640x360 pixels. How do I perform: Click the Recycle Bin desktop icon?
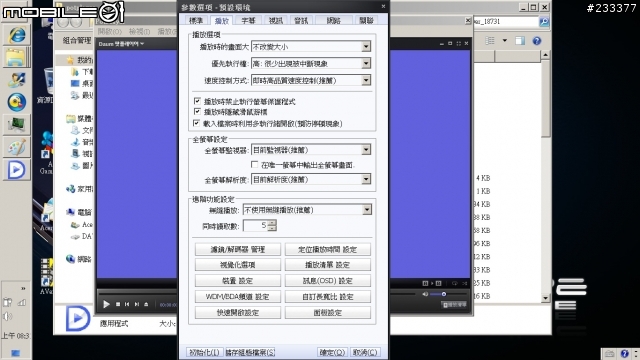coord(48,82)
